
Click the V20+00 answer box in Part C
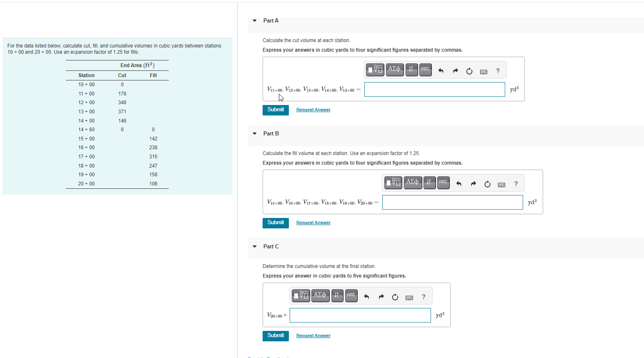[x=360, y=315]
